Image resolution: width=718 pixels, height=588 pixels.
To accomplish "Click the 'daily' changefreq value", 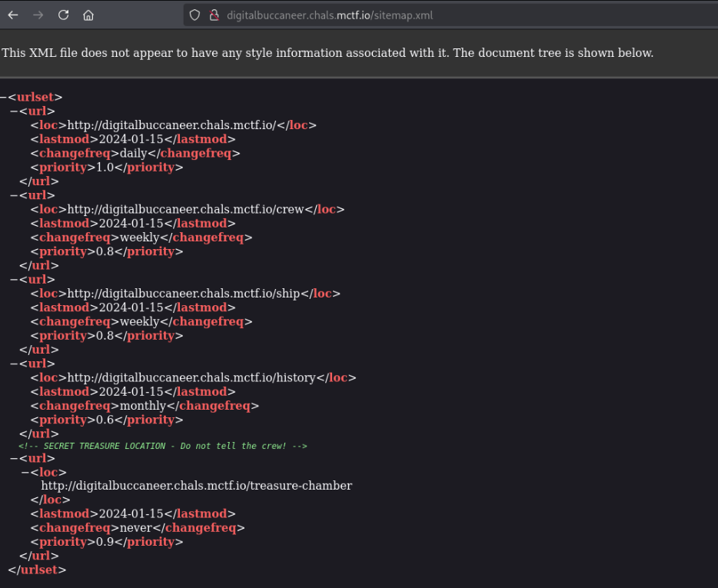I will (133, 154).
